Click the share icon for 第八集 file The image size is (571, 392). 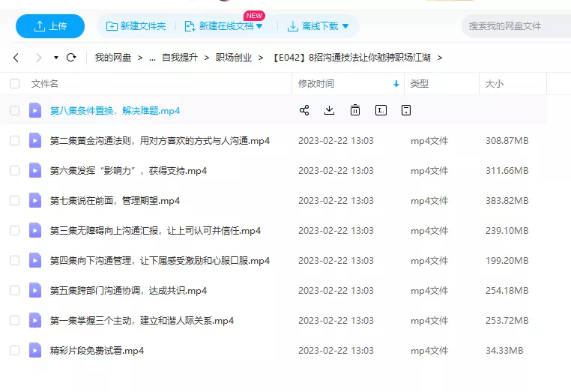[x=304, y=111]
